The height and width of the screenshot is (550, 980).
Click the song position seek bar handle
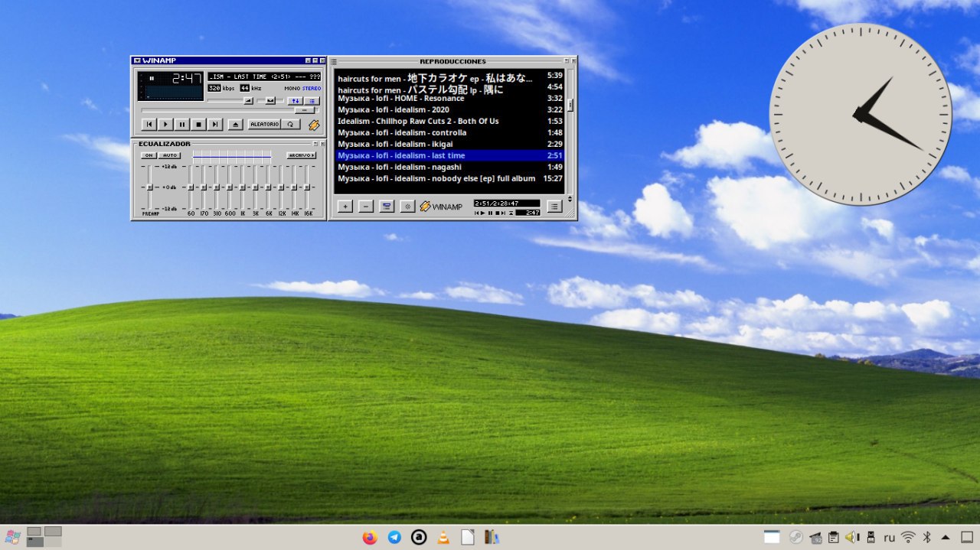pos(305,110)
